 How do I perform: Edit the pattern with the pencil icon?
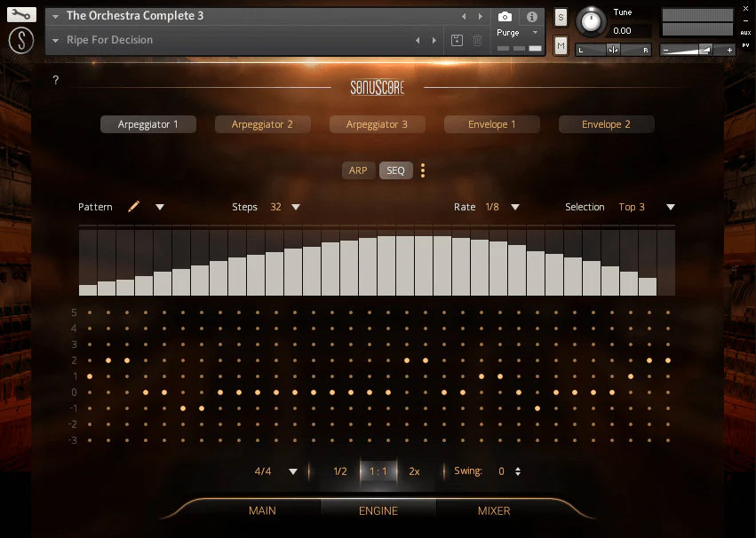(133, 207)
